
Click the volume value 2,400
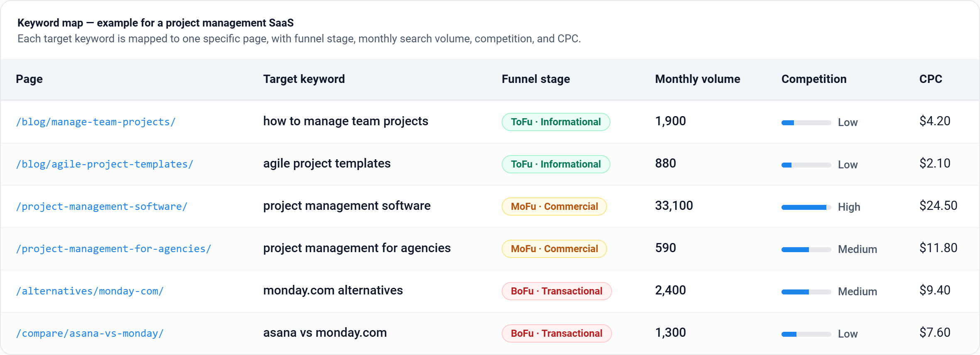(671, 290)
